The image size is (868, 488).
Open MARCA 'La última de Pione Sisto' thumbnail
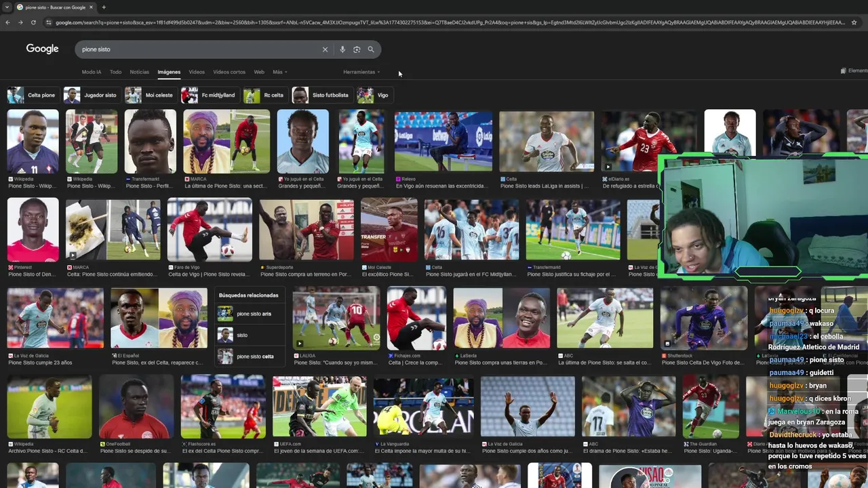226,142
